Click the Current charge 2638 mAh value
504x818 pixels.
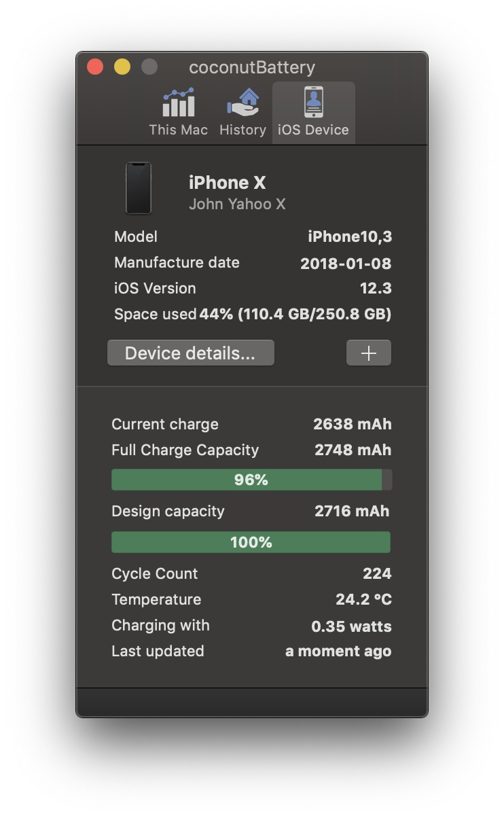(x=353, y=424)
